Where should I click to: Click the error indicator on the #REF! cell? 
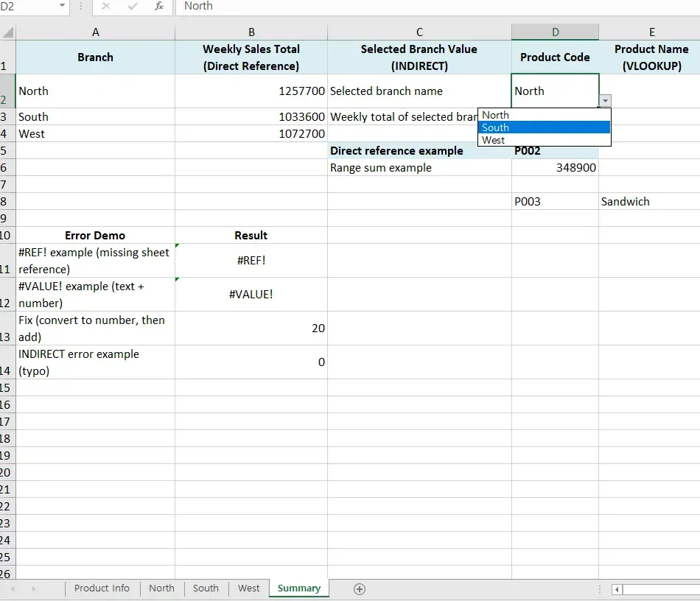[176, 247]
